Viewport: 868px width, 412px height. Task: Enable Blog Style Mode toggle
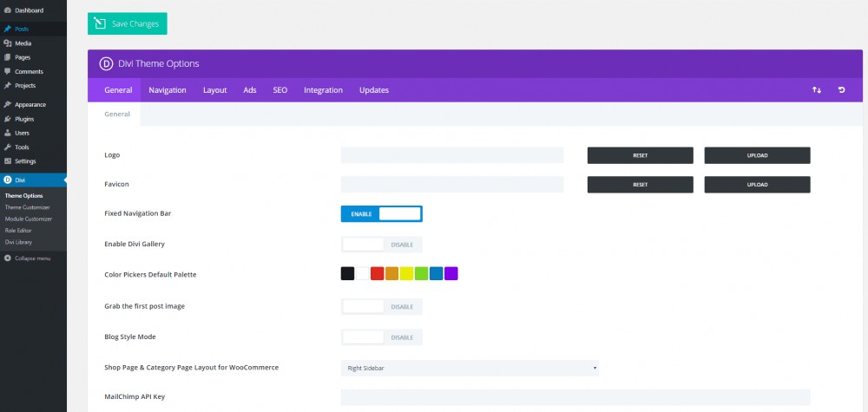(x=381, y=337)
